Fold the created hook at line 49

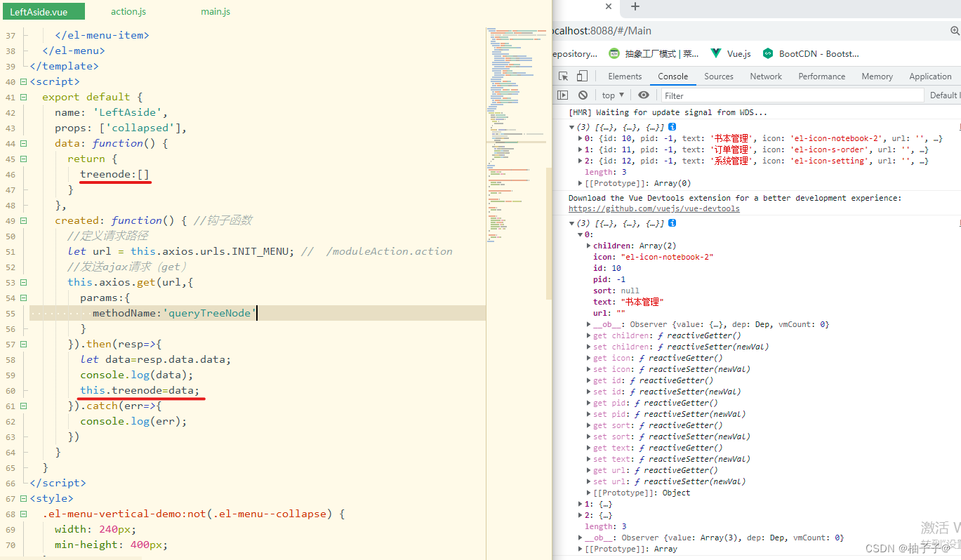[x=23, y=220]
